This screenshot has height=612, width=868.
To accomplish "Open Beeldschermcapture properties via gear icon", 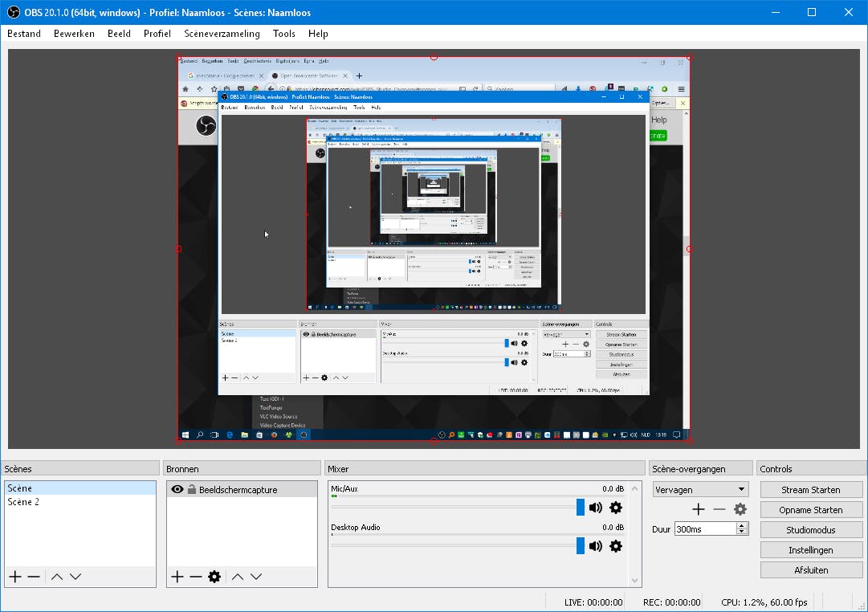I will [x=214, y=576].
